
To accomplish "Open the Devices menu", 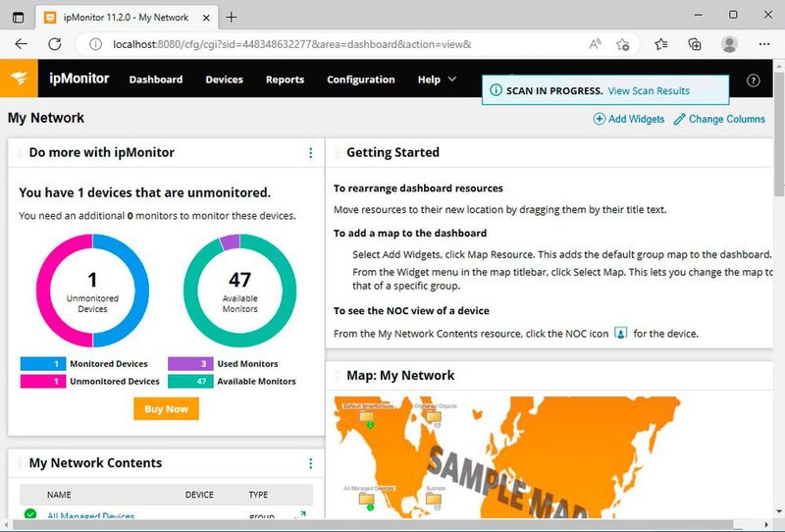I will click(x=225, y=80).
